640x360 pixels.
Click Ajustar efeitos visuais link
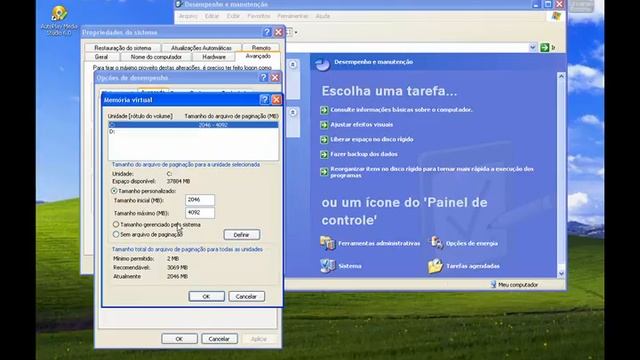362,124
